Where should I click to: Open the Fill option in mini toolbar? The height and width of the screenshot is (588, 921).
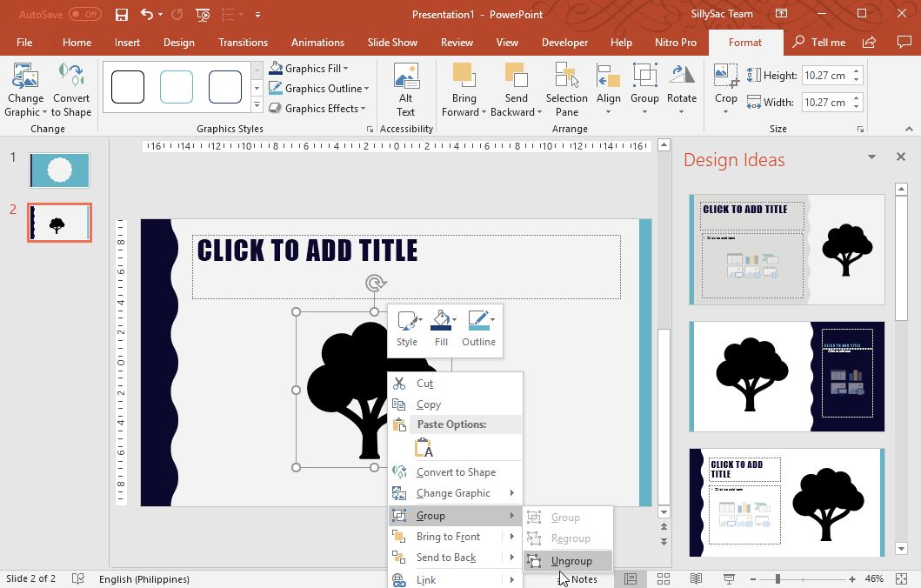point(441,329)
